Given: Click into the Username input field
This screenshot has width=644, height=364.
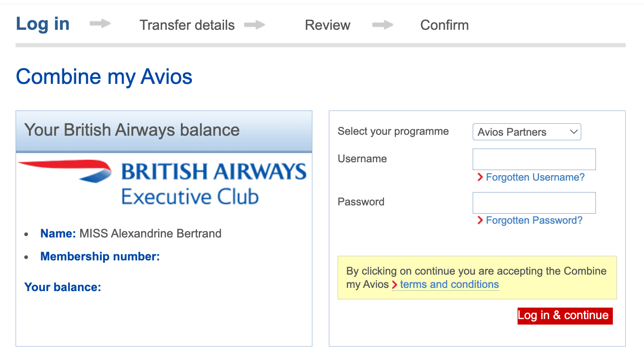Looking at the screenshot, I should tap(534, 159).
